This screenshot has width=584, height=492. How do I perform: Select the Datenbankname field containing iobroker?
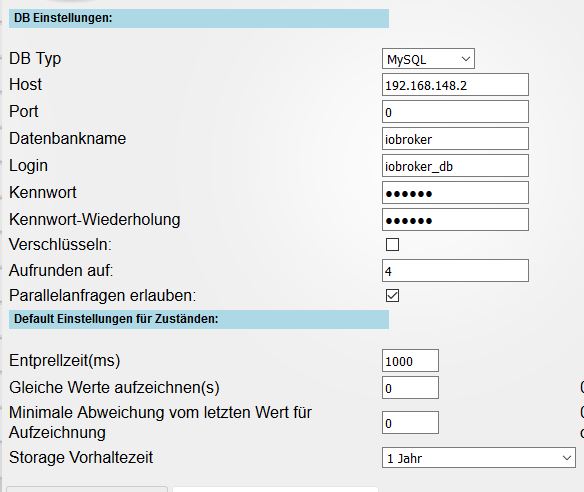click(x=455, y=139)
